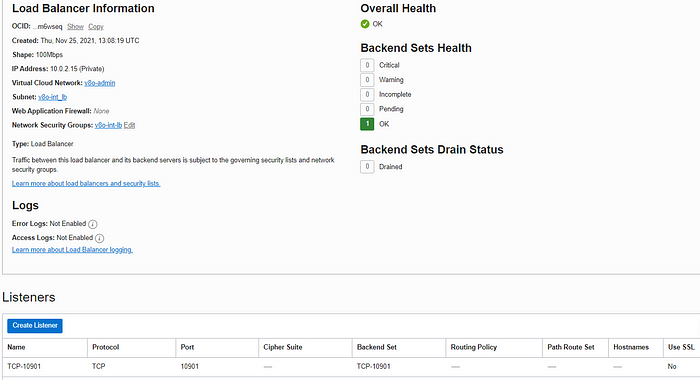The image size is (700, 380).
Task: Click the Shape 100Mbps text
Action: pos(38,55)
